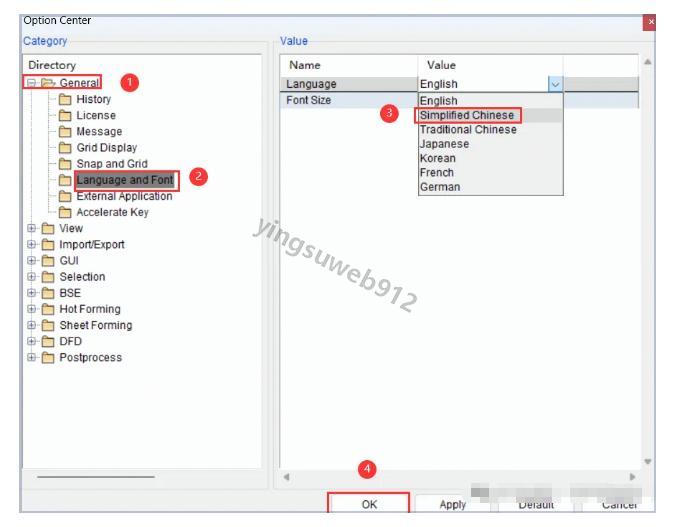Click the horizontal scroll-left arrow

point(286,477)
